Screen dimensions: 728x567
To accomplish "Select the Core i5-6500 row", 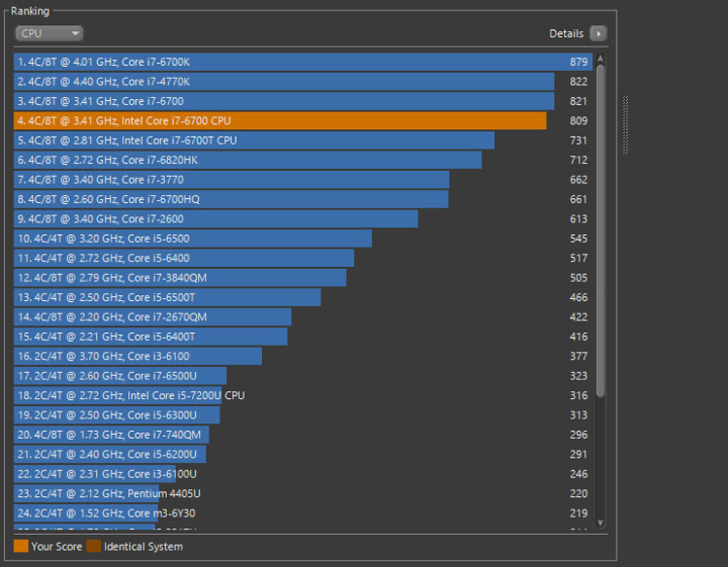I will (x=193, y=239).
